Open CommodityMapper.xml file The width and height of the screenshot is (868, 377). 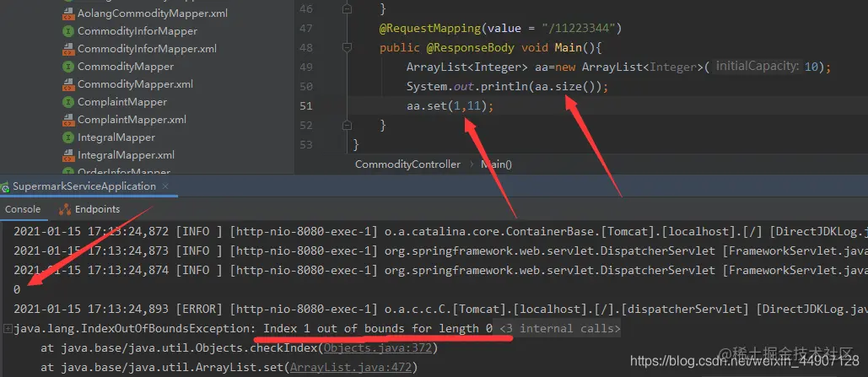coord(135,84)
